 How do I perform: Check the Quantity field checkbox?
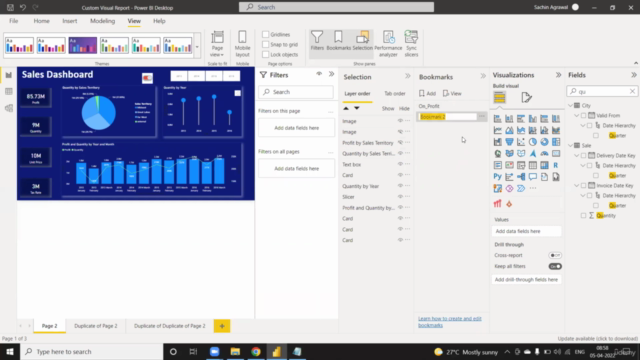click(x=583, y=216)
